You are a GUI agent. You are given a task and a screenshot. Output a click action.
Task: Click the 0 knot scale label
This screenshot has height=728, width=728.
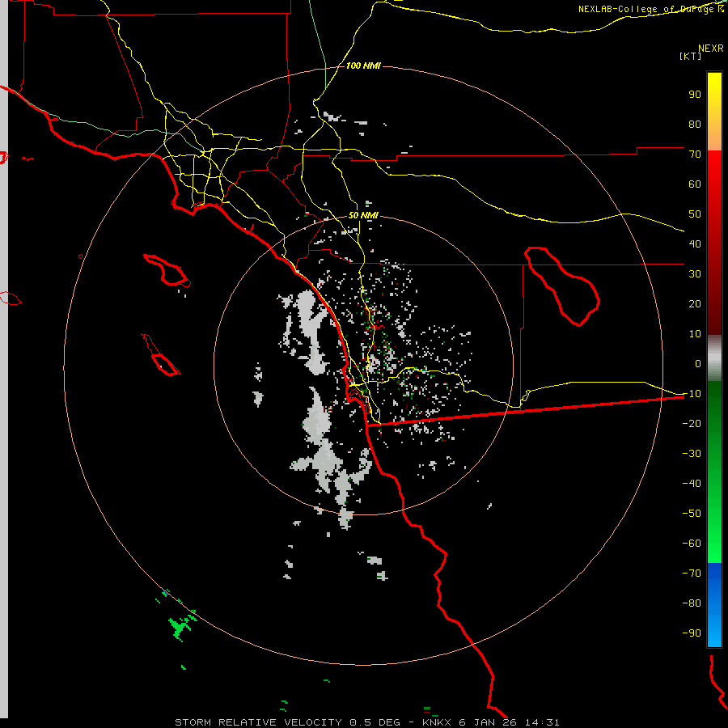(x=698, y=363)
